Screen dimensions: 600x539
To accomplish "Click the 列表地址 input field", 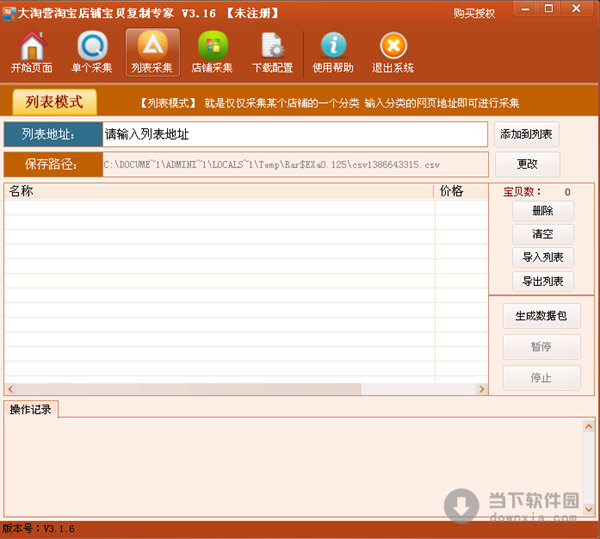I will tap(295, 134).
